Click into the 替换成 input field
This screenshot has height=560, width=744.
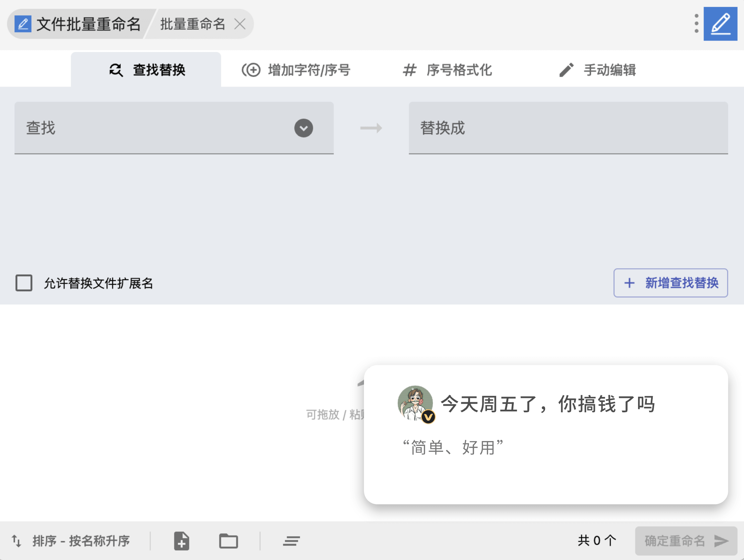568,128
